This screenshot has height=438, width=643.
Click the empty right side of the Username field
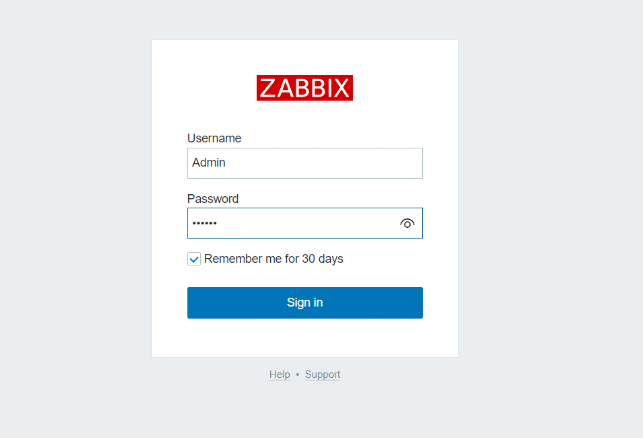380,163
